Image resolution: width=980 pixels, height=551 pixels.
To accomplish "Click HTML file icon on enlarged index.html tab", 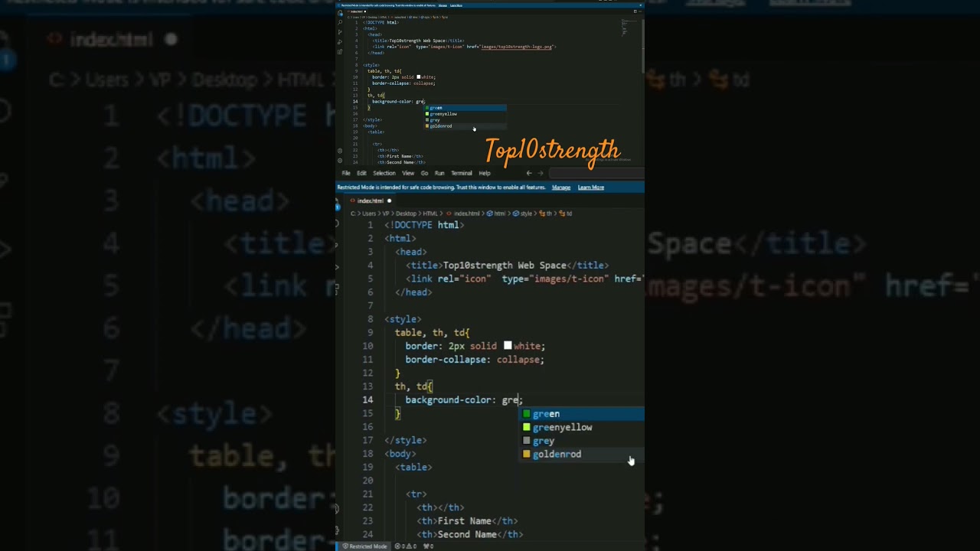I will pyautogui.click(x=352, y=201).
